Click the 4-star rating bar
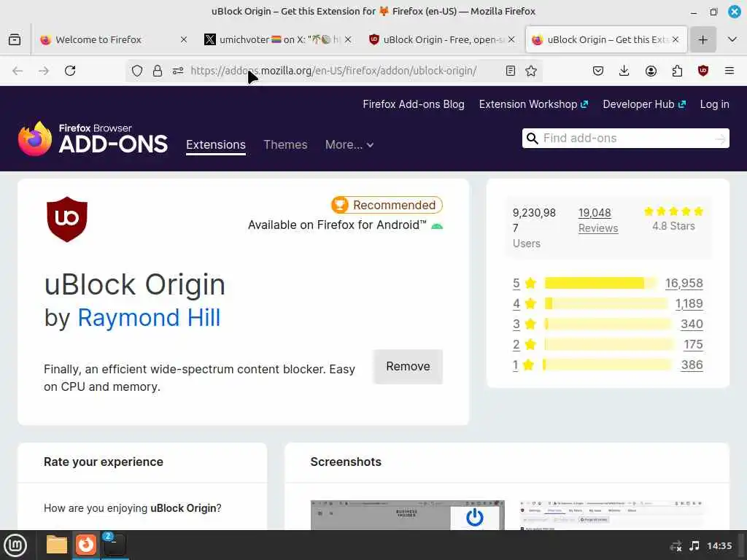The width and height of the screenshot is (747, 560). tap(606, 303)
